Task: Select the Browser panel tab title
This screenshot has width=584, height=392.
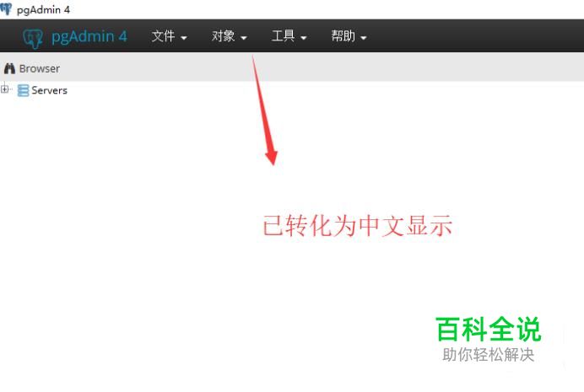Action: pos(40,69)
